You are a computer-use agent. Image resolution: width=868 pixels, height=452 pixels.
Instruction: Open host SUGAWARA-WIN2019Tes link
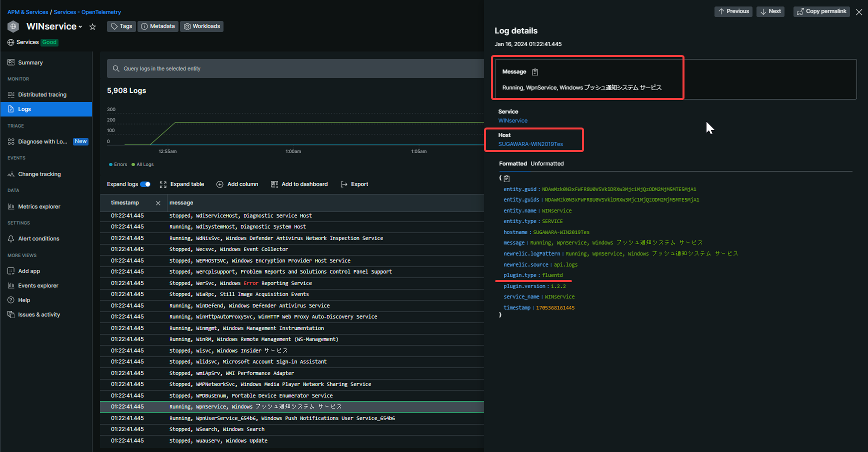(530, 144)
